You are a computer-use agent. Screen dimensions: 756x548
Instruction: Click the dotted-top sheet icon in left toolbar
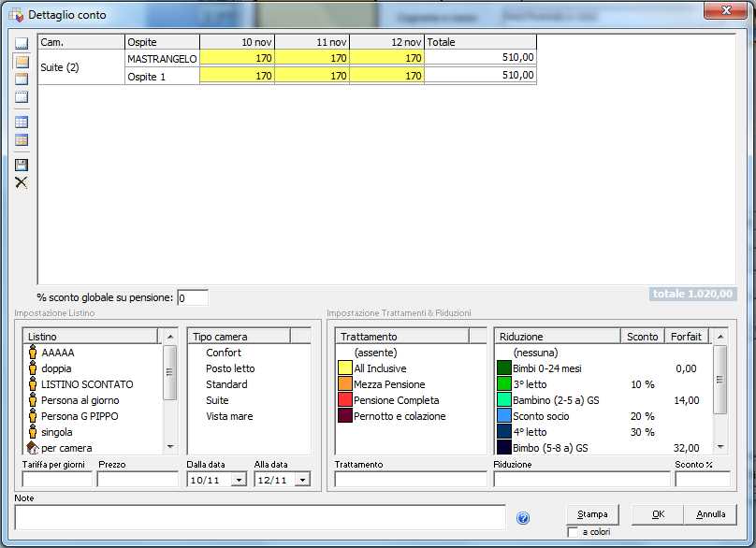click(x=22, y=97)
